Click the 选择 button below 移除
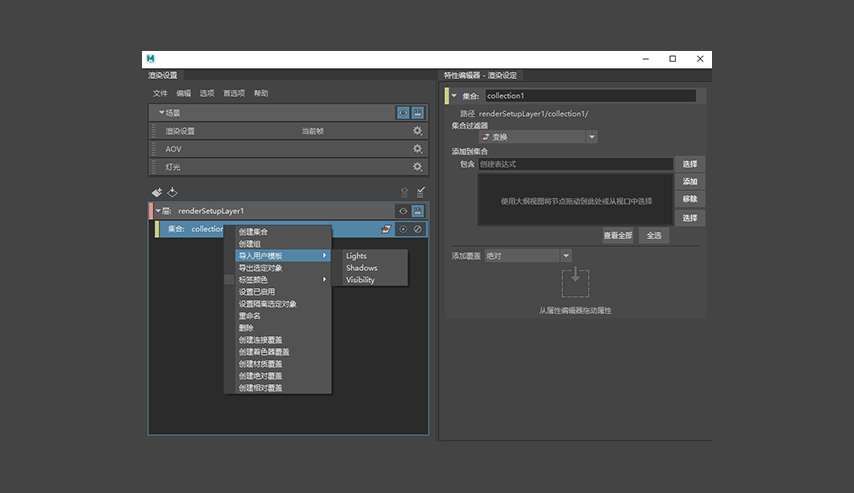The image size is (854, 493). coord(690,217)
